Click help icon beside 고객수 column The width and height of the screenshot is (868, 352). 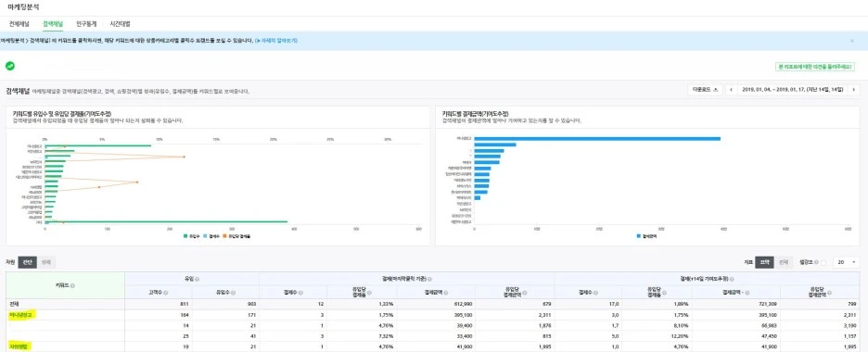pyautogui.click(x=165, y=293)
